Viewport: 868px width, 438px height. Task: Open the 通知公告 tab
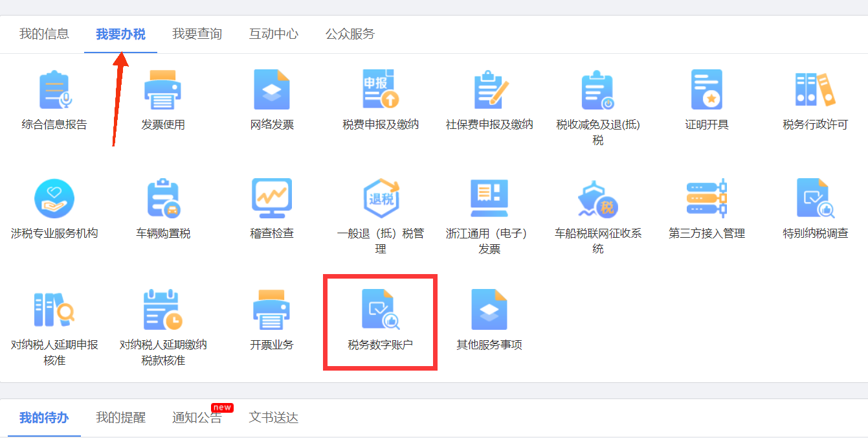coord(197,417)
